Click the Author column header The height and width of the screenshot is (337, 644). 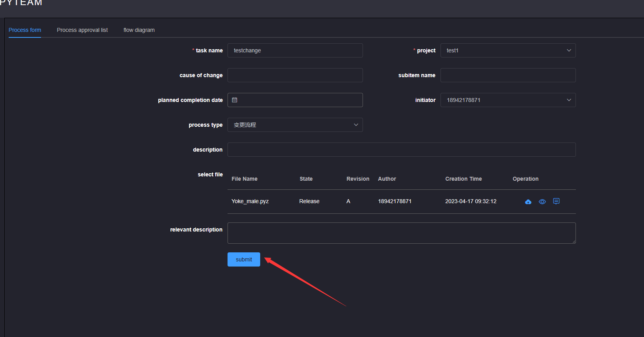(387, 179)
